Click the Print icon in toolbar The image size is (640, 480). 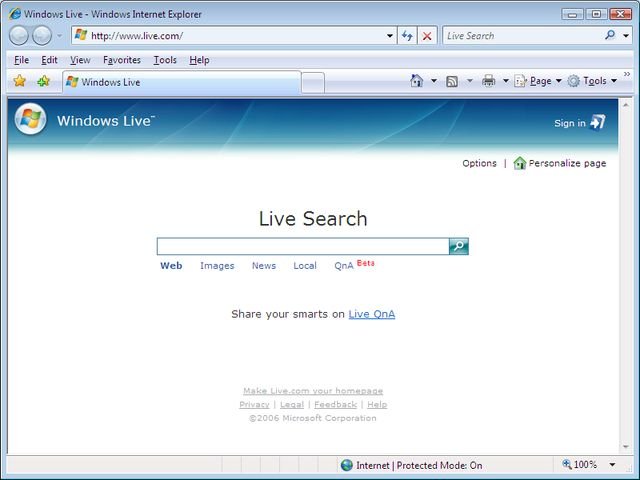pyautogui.click(x=488, y=81)
